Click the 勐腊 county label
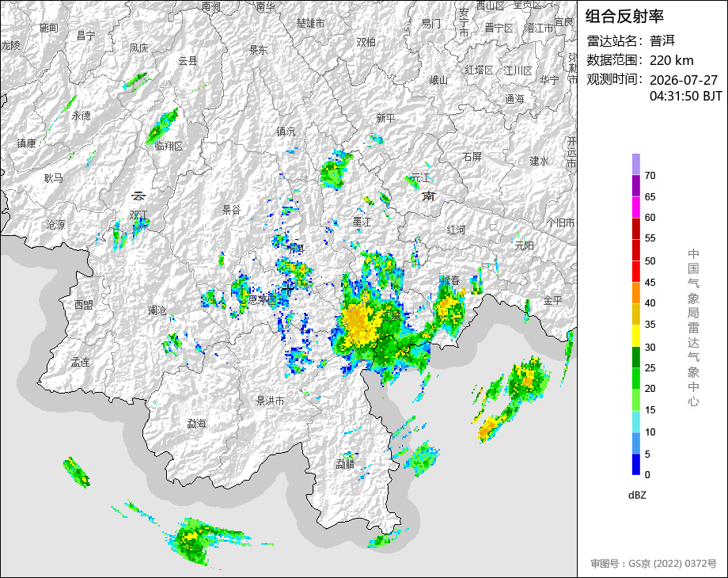This screenshot has height=578, width=728. tap(346, 463)
